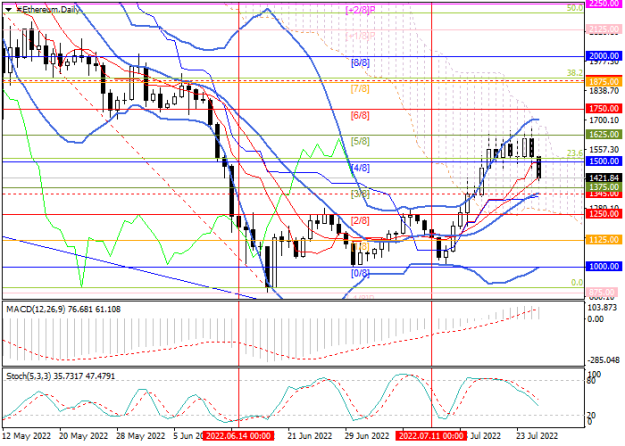Viewport: 625px width, 446px height.
Task: Click the [2/8] Murrey level label
Action: pos(360,220)
